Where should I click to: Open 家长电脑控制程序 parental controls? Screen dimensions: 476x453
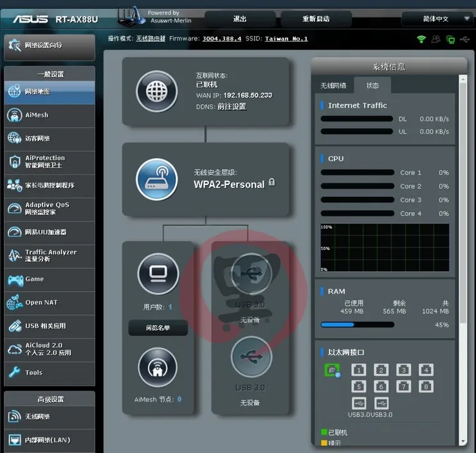pos(50,185)
